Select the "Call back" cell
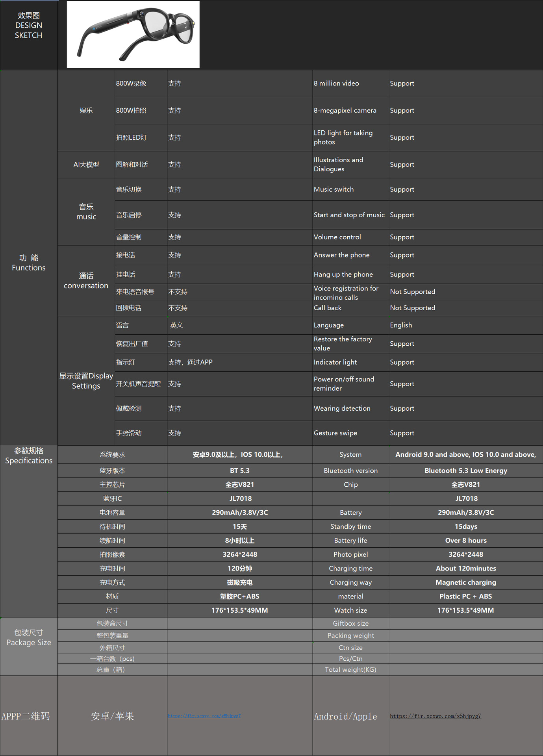 (328, 308)
